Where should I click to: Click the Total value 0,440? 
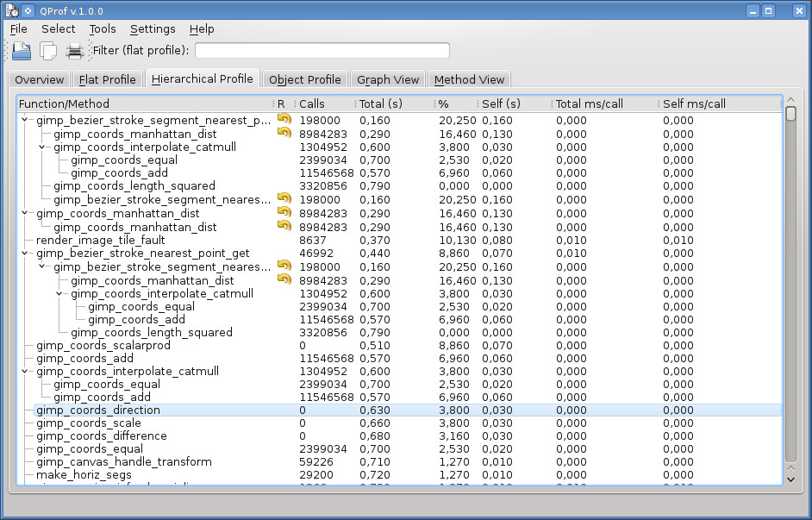click(x=375, y=254)
